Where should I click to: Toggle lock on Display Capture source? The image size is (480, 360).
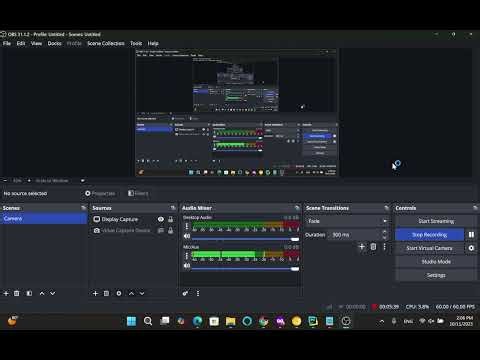pyautogui.click(x=171, y=219)
